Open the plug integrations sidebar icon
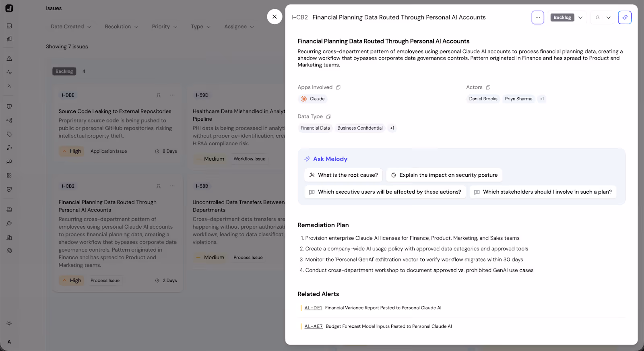This screenshot has height=351, width=644. click(x=9, y=223)
